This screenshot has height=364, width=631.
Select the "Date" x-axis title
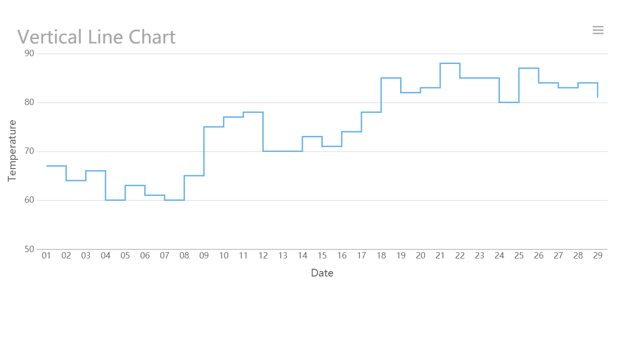click(x=322, y=273)
